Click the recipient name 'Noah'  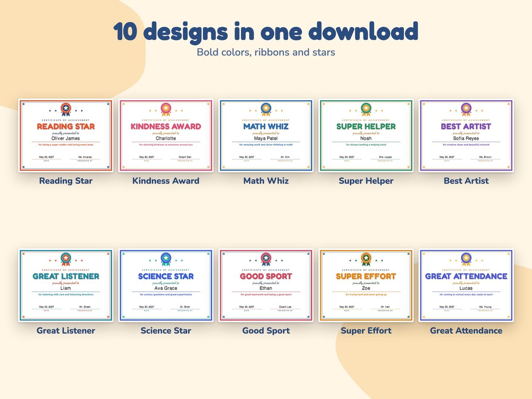366,138
